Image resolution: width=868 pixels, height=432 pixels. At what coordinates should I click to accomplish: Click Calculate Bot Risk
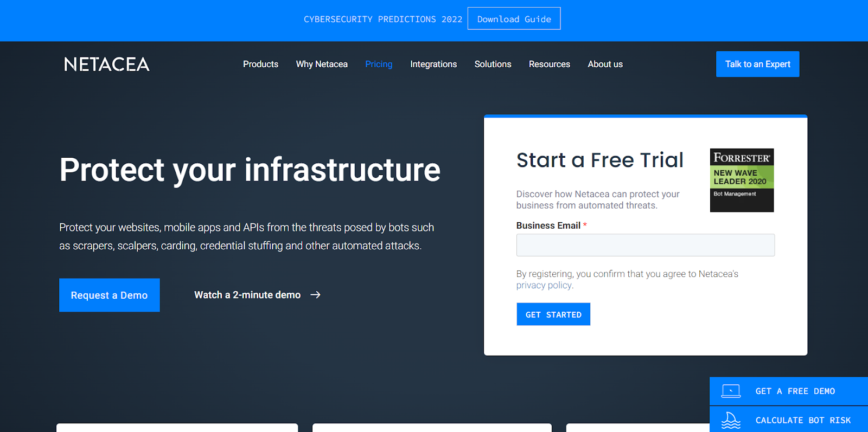[789, 420]
